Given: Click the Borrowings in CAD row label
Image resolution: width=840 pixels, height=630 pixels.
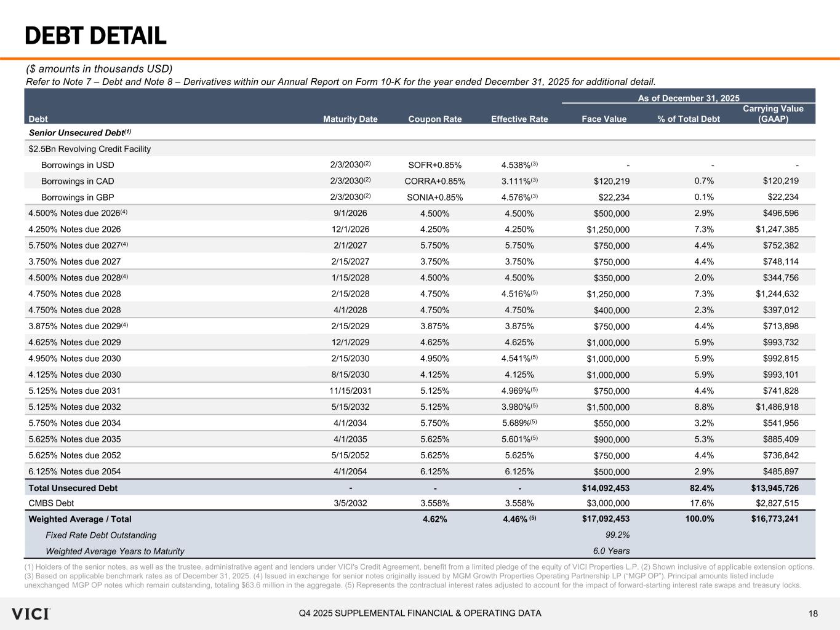Looking at the screenshot, I should pos(78,181).
